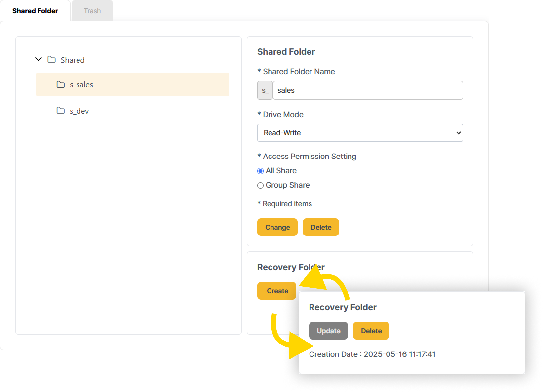Screen dimensions: 543x392
Task: Collapse the Shared tree chevron
Action: point(39,59)
